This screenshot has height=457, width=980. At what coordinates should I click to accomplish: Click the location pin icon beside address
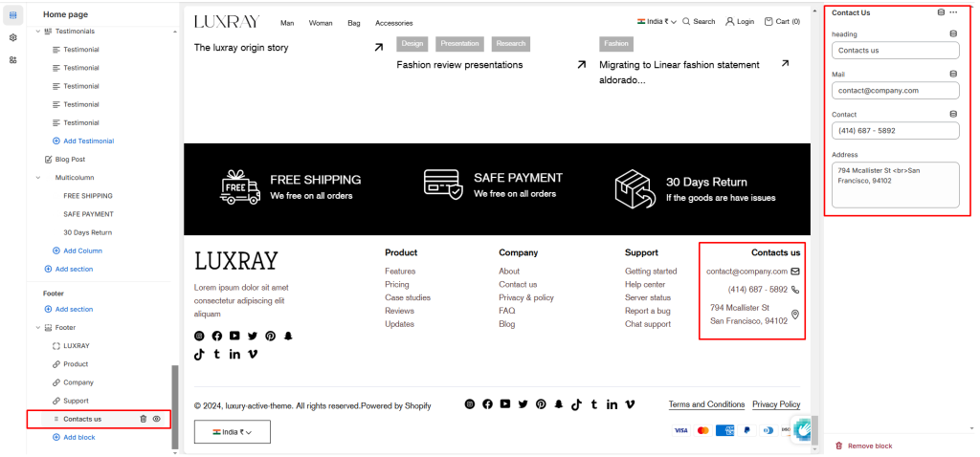795,315
